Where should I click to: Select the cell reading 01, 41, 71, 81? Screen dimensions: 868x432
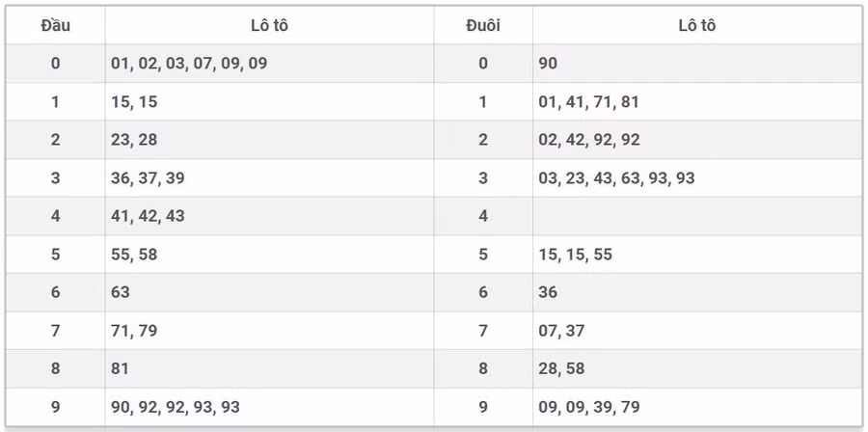(x=588, y=102)
